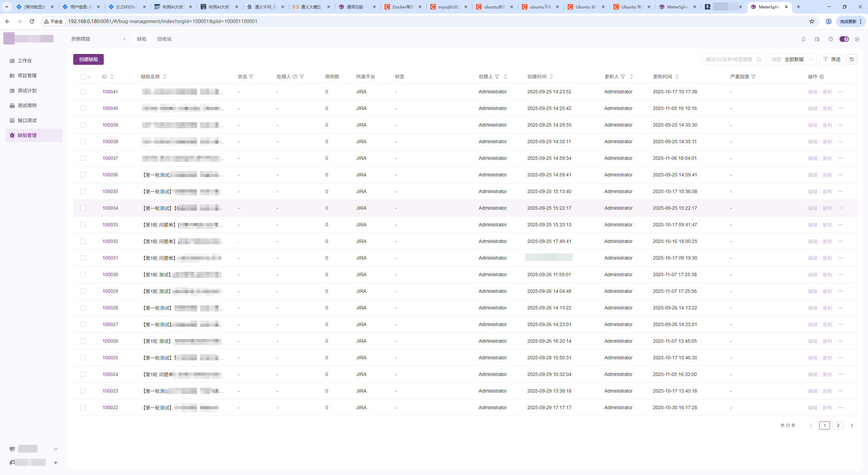This screenshot has width=868, height=475.
Task: Click the 创建缺陷 button
Action: coord(88,59)
